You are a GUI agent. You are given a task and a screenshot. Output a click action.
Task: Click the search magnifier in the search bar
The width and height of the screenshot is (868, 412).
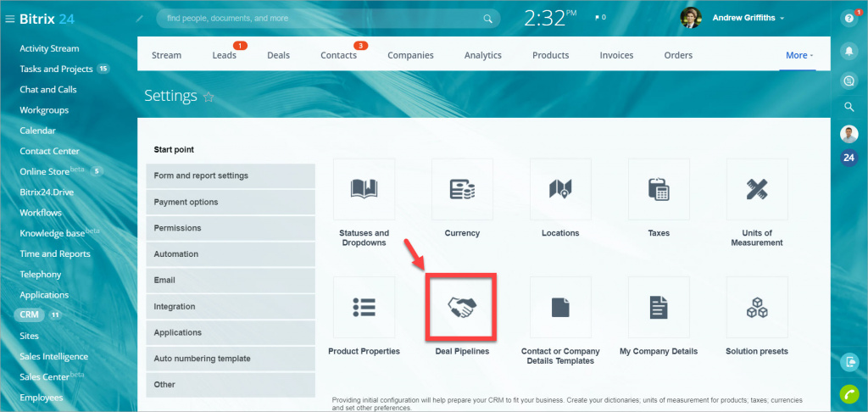click(x=487, y=19)
